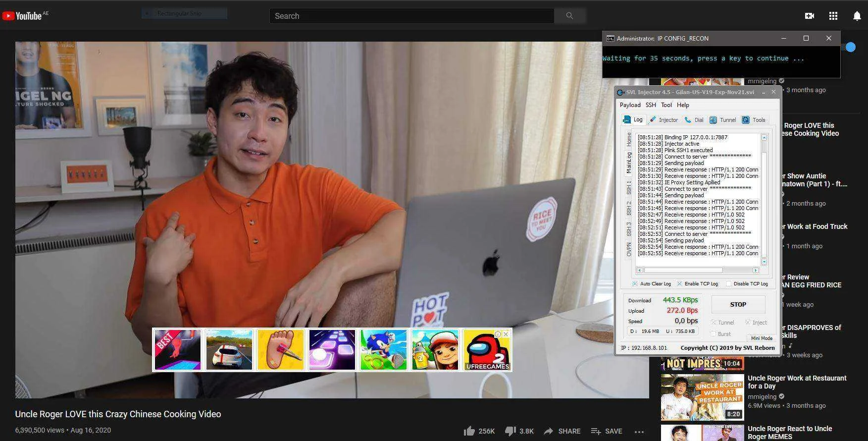Switch to the Injector tab

pos(664,120)
